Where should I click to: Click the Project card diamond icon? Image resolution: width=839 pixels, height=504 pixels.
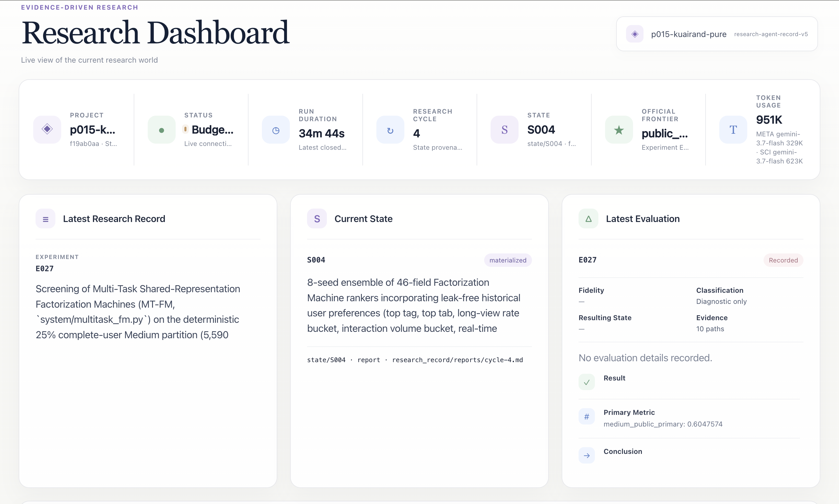pos(47,129)
